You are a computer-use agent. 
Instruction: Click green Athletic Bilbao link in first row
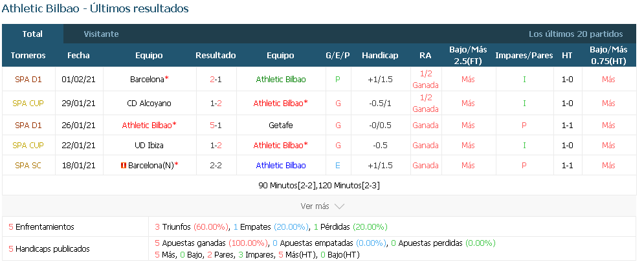[280, 80]
